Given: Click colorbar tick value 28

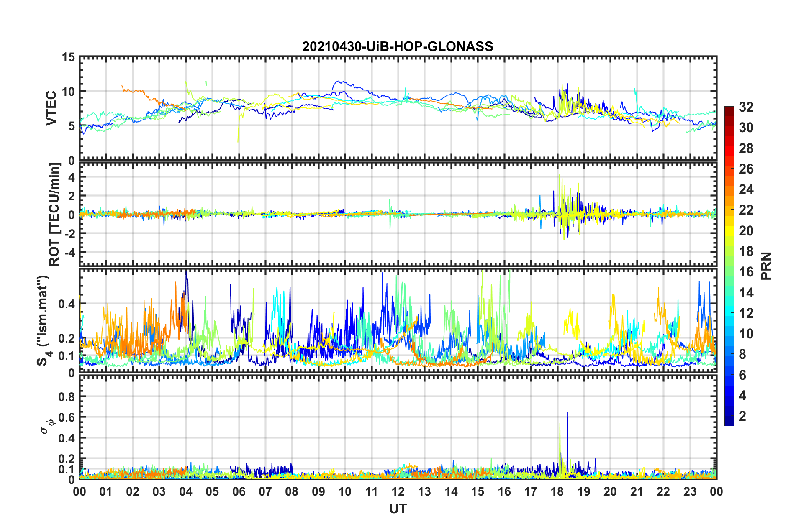Looking at the screenshot, I should (746, 148).
